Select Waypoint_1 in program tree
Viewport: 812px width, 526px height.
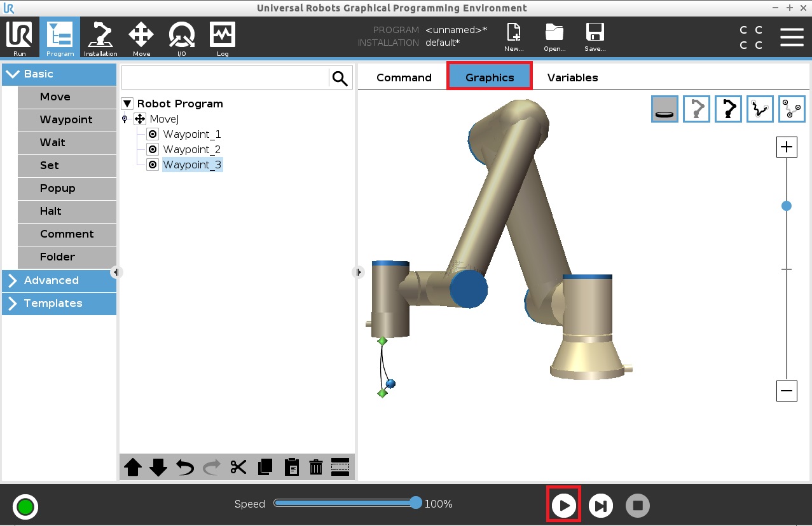[192, 134]
